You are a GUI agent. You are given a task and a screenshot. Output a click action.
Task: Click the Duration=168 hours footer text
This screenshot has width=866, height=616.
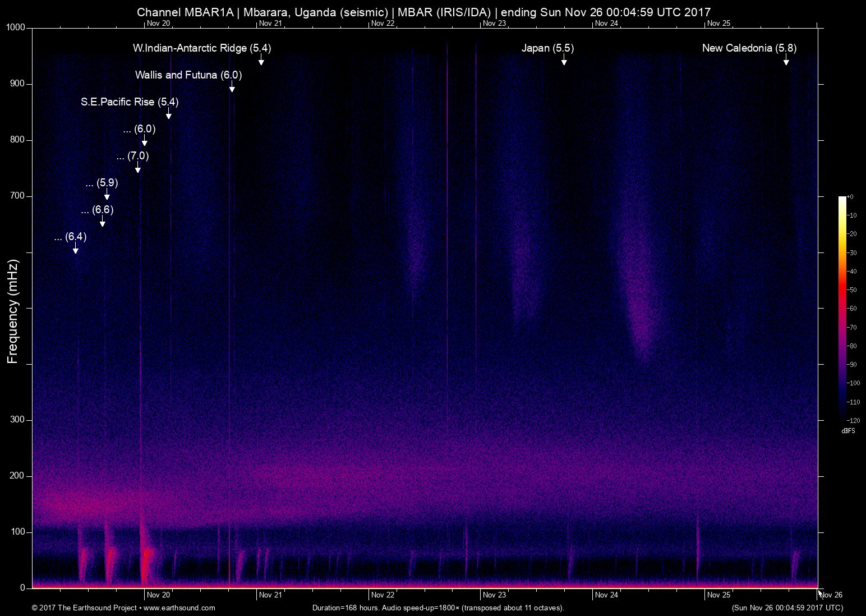[x=437, y=608]
